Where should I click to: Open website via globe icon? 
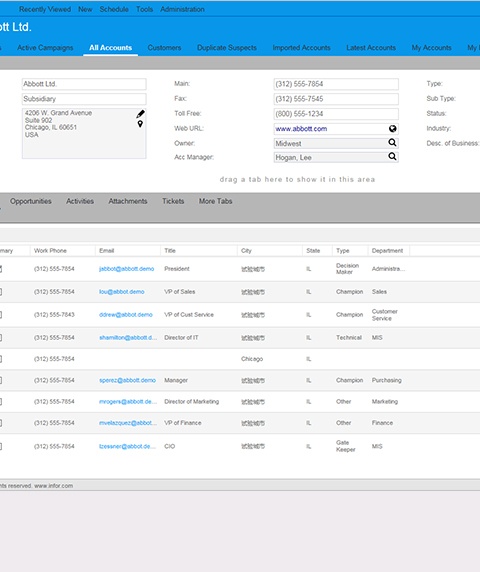click(392, 129)
